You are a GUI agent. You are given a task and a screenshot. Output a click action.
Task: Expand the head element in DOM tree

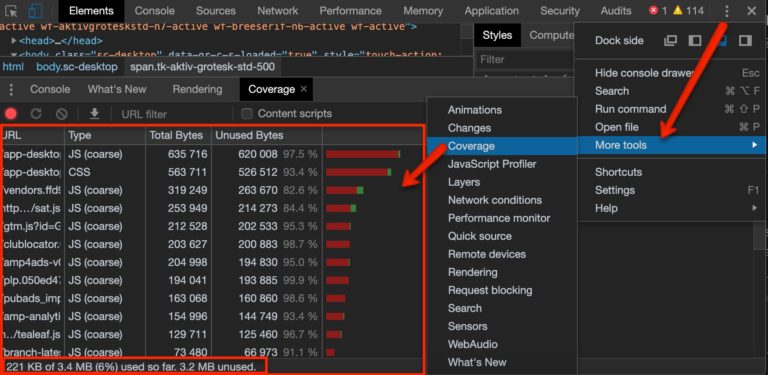point(14,41)
